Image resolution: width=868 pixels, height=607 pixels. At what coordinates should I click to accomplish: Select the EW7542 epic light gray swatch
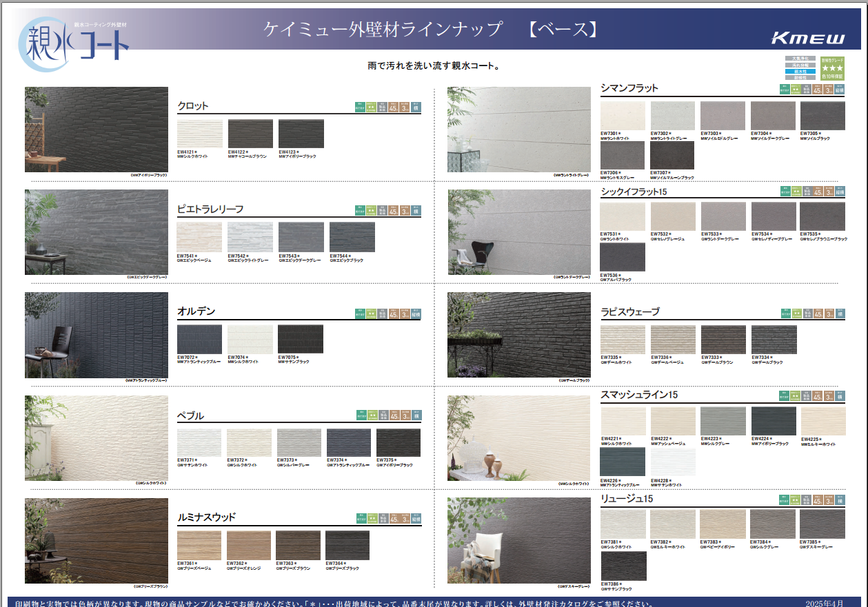point(250,237)
